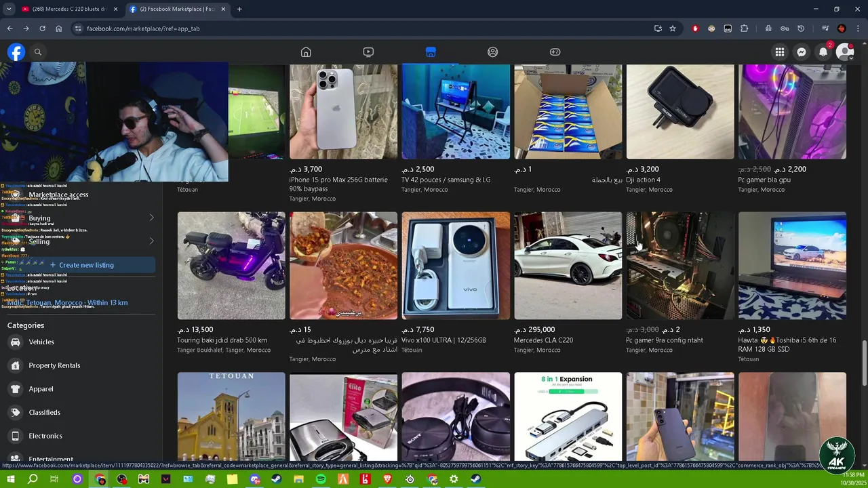Open the Dji action 4 listing
The image size is (868, 488).
tap(680, 129)
